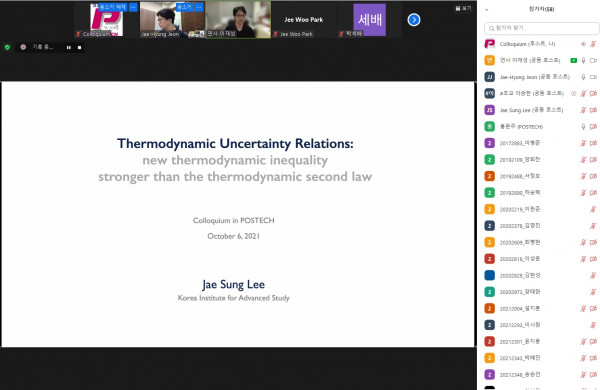Open more options on Jae-Hyung Jeon tile
The width and height of the screenshot is (600, 390).
199,7
